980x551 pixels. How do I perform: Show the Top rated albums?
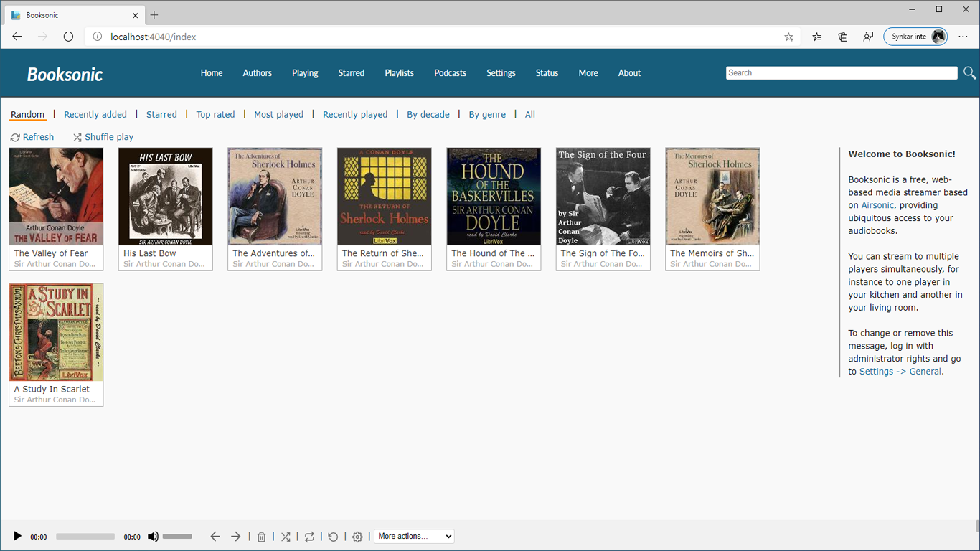coord(215,115)
